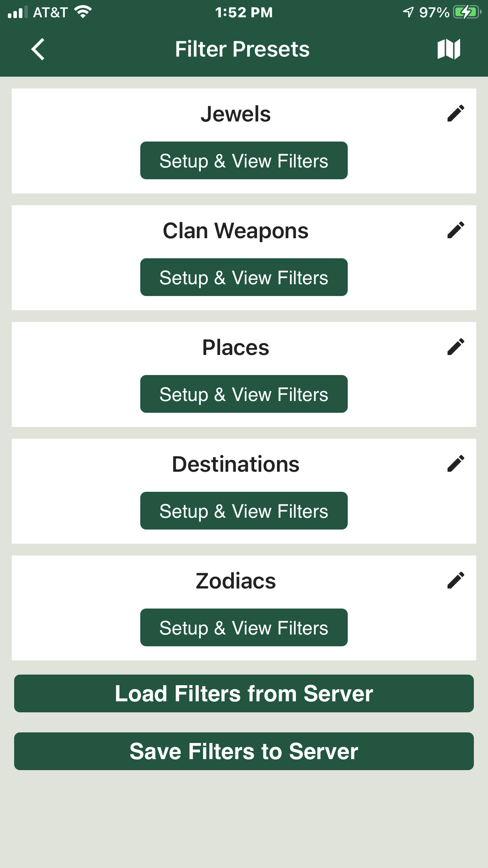
Task: Tap the location services arrow icon
Action: [409, 12]
